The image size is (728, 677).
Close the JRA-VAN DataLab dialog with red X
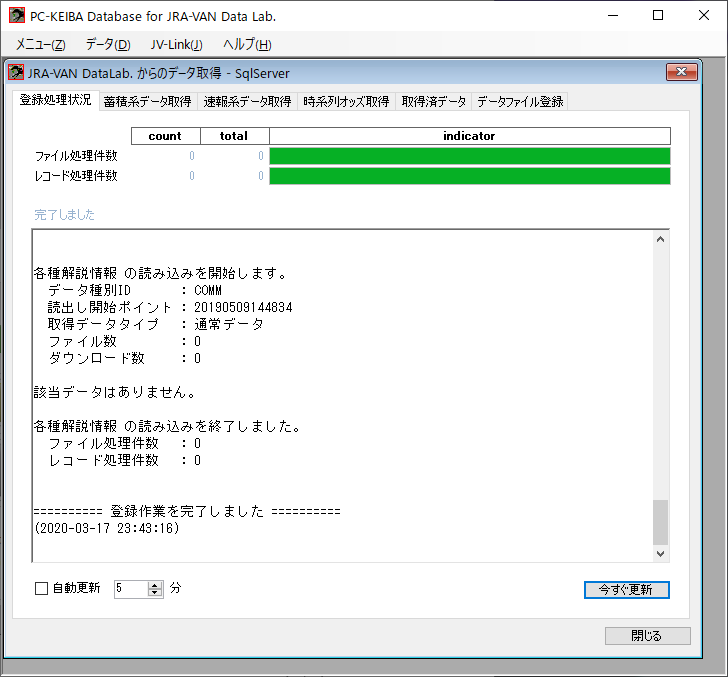pyautogui.click(x=682, y=72)
